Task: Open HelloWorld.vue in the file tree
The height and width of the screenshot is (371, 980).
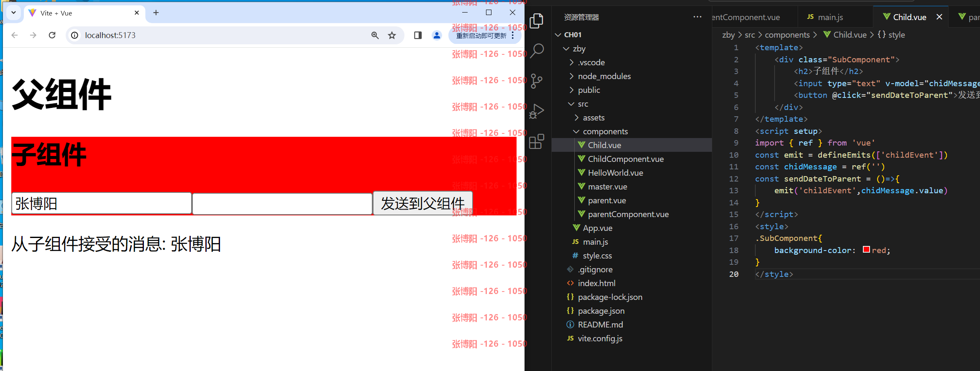Action: [x=632, y=173]
